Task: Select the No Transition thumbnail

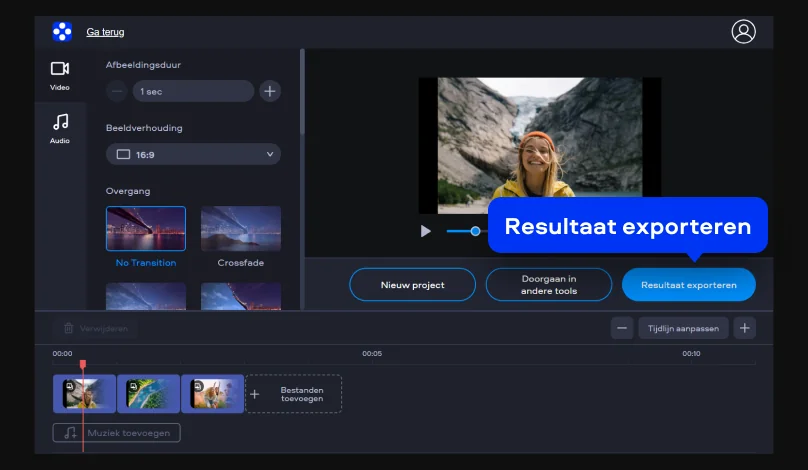Action: click(x=146, y=228)
